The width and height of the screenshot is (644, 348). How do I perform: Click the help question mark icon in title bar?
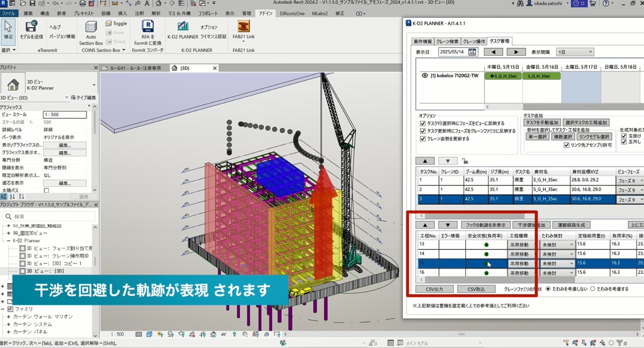(x=606, y=3)
